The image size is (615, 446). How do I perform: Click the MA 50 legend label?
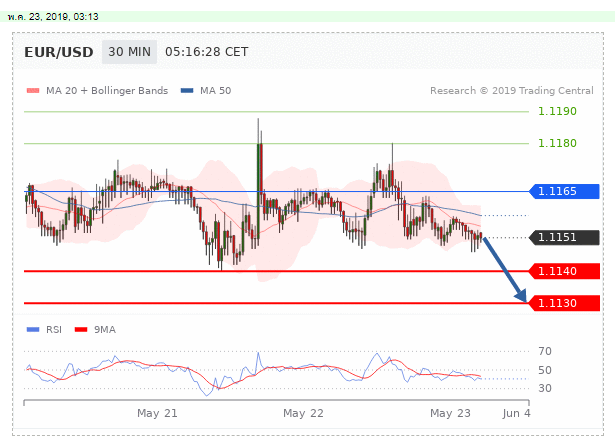pyautogui.click(x=215, y=91)
